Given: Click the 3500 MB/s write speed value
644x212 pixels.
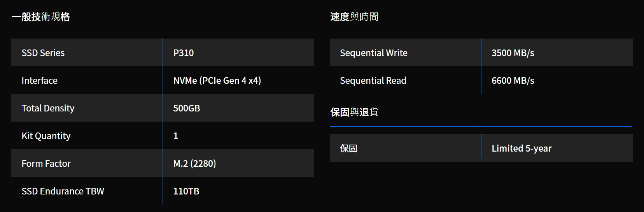Looking at the screenshot, I should point(513,53).
